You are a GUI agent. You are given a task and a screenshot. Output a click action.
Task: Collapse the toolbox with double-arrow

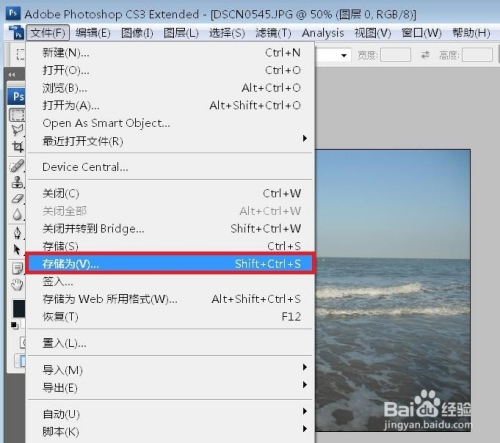(x=12, y=75)
